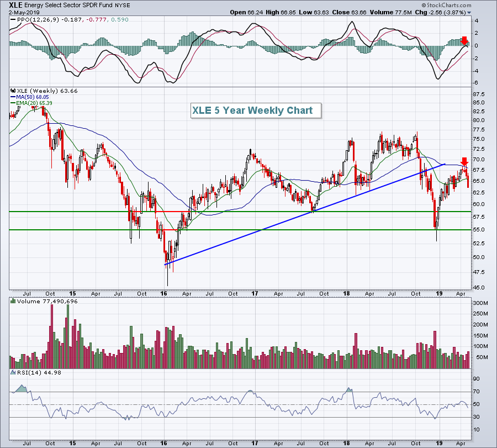This screenshot has width=497, height=448.
Task: Click the -6 PPO axis label
Action: tap(475, 83)
